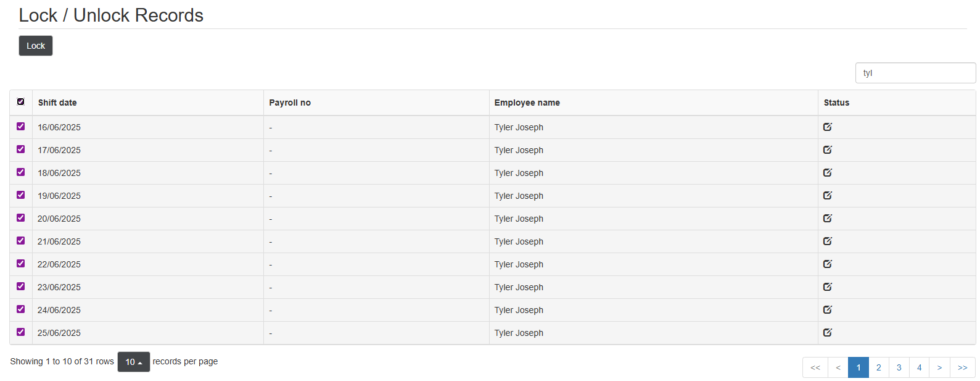980x381 pixels.
Task: Uncheck the 21/06/2025 shift row checkbox
Action: [x=21, y=241]
